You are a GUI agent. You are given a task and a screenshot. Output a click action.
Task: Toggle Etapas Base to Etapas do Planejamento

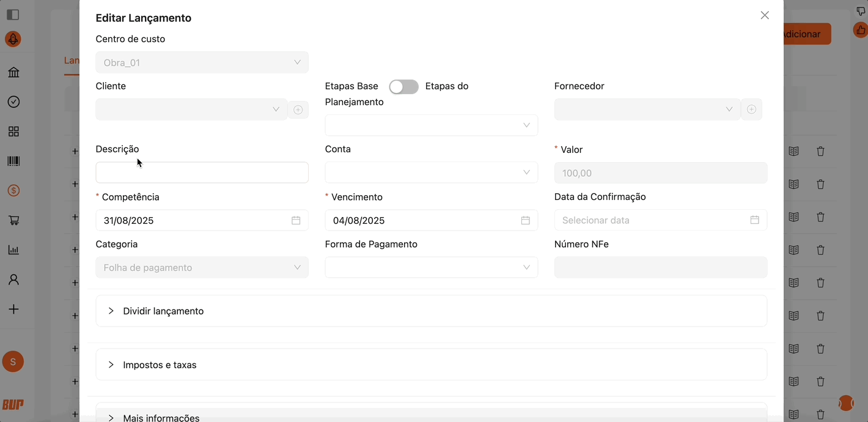click(403, 87)
